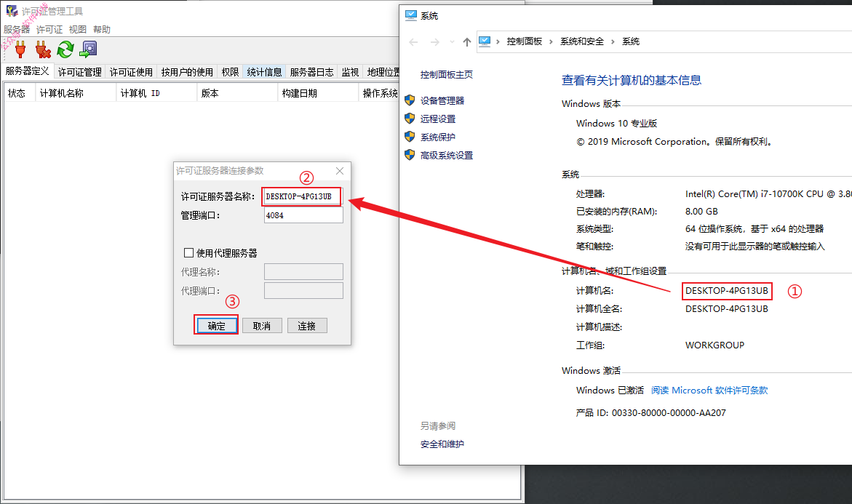The width and height of the screenshot is (852, 504).
Task: Click the license tool key app icon
Action: (12, 10)
